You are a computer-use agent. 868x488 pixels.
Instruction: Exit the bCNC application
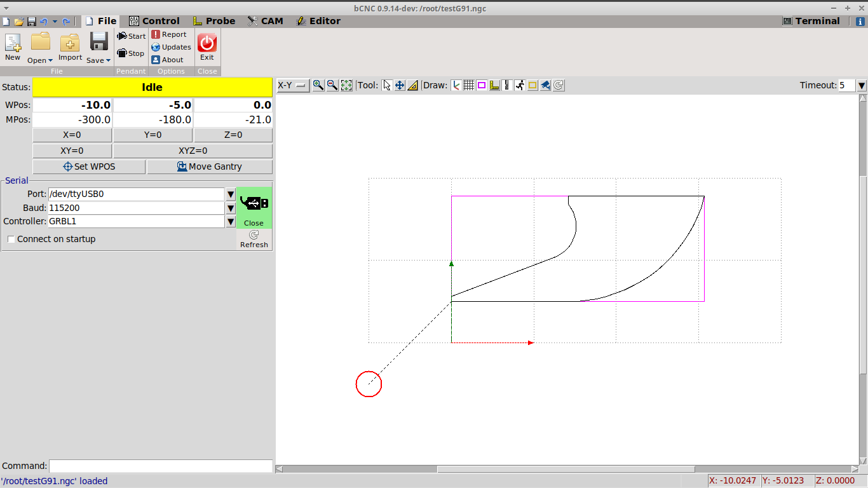207,47
